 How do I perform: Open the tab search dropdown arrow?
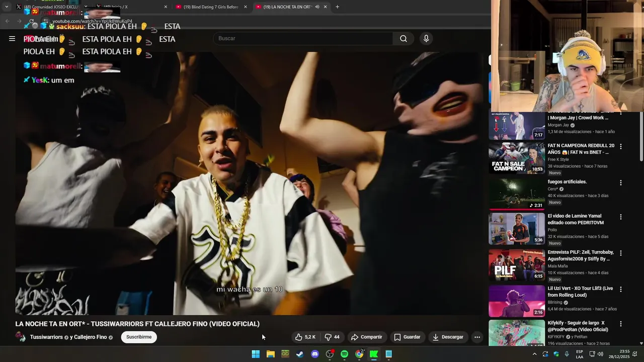pyautogui.click(x=6, y=7)
